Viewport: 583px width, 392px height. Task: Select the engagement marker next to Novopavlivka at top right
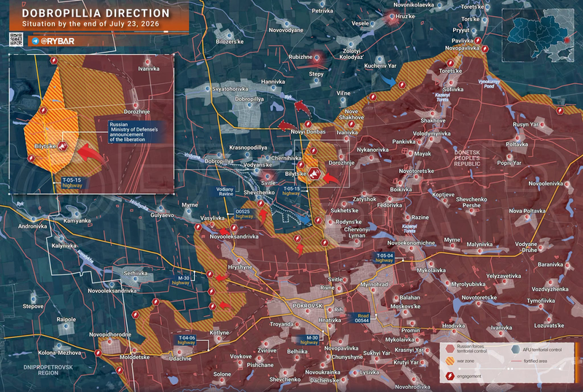coord(484,49)
